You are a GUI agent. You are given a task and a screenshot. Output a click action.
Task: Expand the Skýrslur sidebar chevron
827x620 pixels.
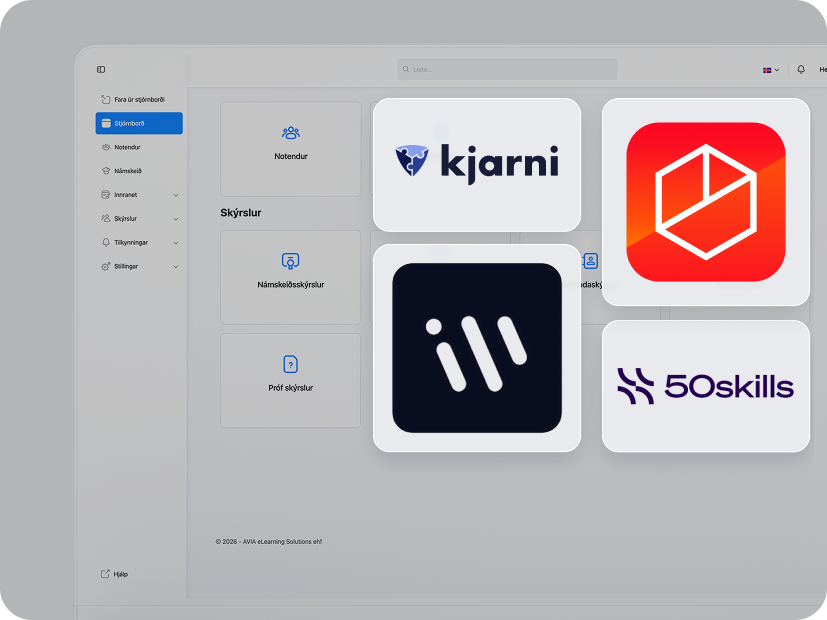tap(176, 219)
